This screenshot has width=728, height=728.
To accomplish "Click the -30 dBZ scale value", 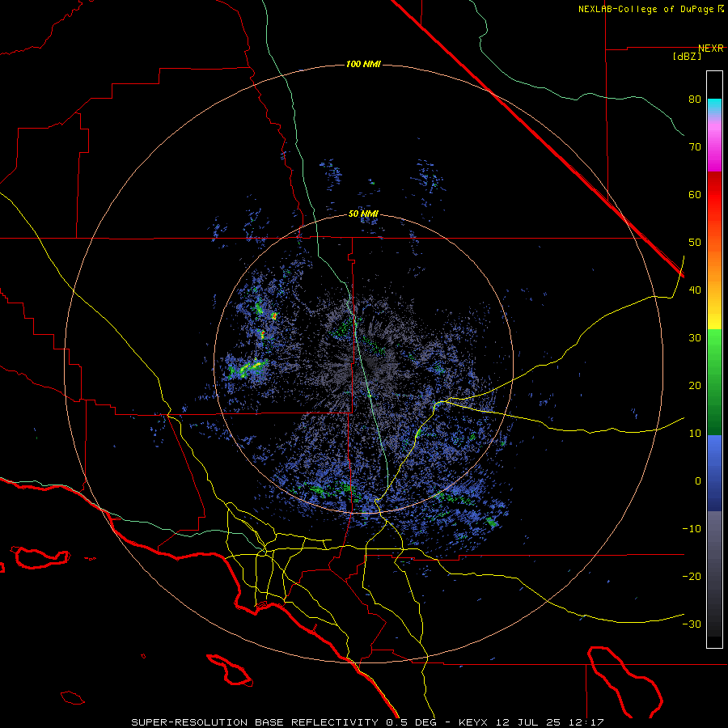I will pos(692,624).
